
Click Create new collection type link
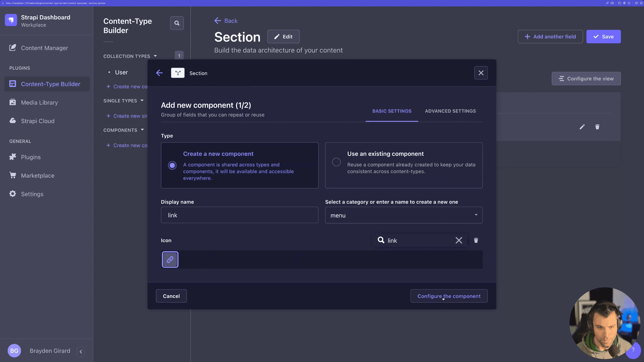tap(127, 86)
